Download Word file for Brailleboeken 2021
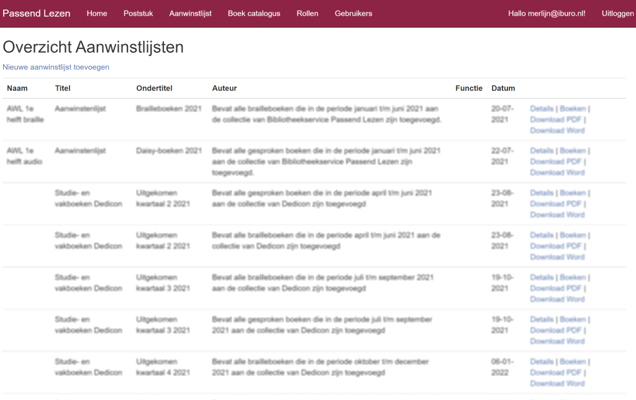The width and height of the screenshot is (636, 400). coord(557,131)
